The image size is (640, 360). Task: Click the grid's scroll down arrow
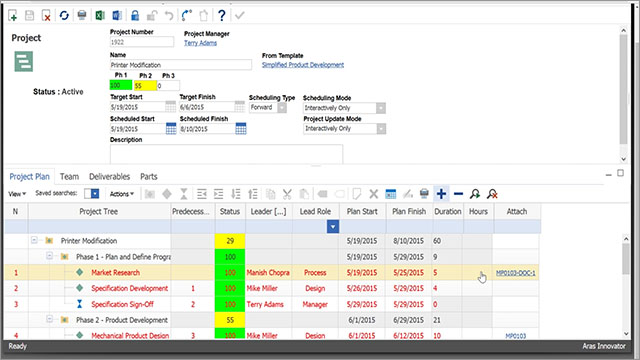[626, 334]
